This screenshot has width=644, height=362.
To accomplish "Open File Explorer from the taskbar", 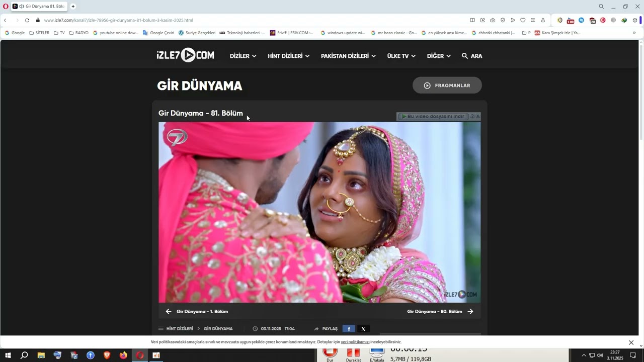I will (41, 355).
